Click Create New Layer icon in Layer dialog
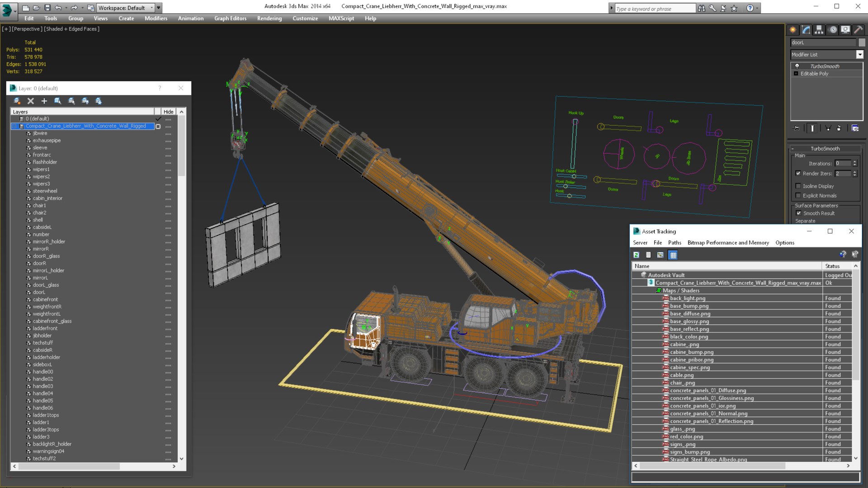This screenshot has height=488, width=868. point(17,101)
